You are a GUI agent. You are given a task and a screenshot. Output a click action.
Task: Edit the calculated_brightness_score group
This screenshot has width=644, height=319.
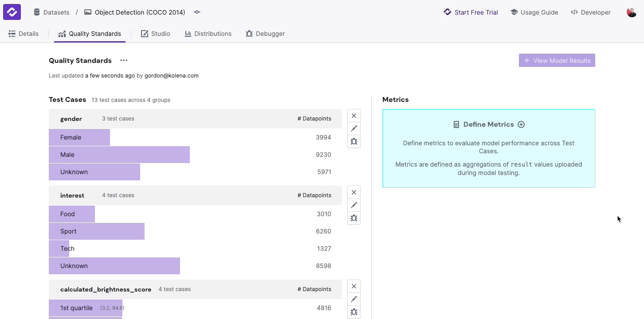[353, 299]
